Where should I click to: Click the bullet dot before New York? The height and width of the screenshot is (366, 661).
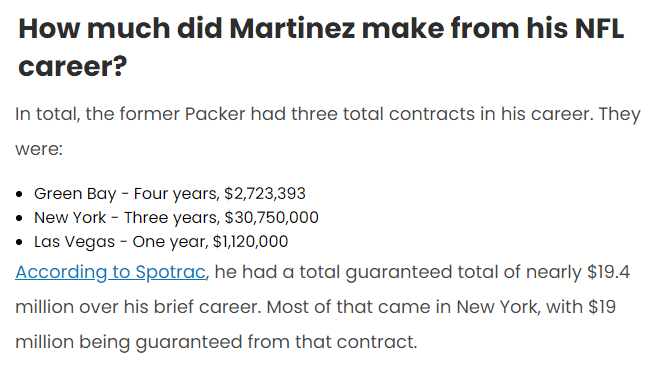[19, 218]
